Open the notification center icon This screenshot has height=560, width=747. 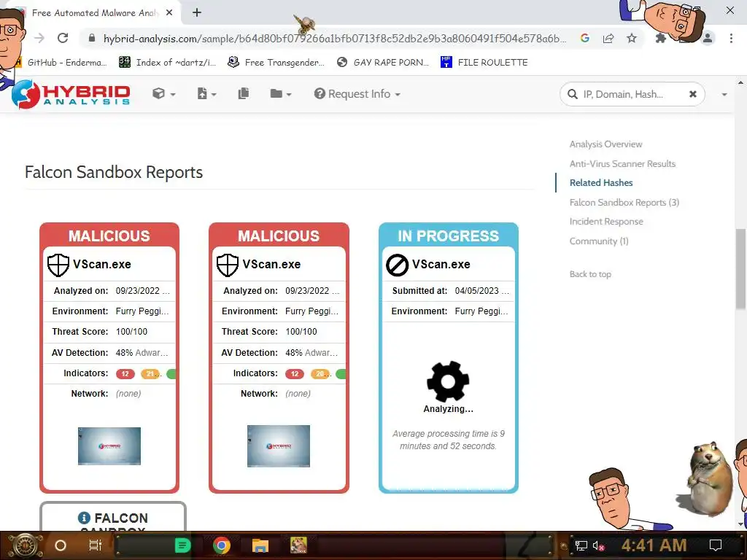pyautogui.click(x=716, y=545)
